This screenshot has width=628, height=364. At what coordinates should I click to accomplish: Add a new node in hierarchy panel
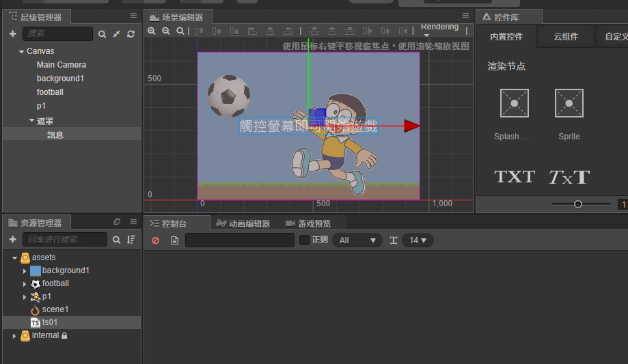pyautogui.click(x=13, y=34)
